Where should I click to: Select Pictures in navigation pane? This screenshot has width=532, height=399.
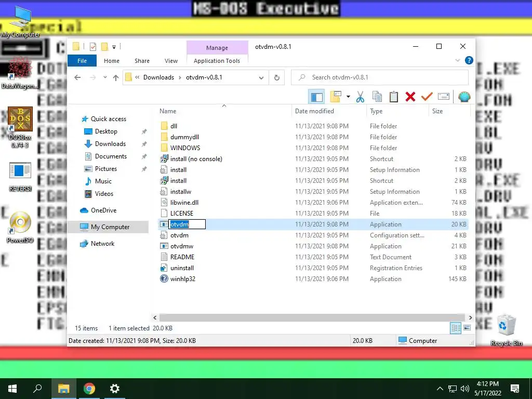click(105, 169)
